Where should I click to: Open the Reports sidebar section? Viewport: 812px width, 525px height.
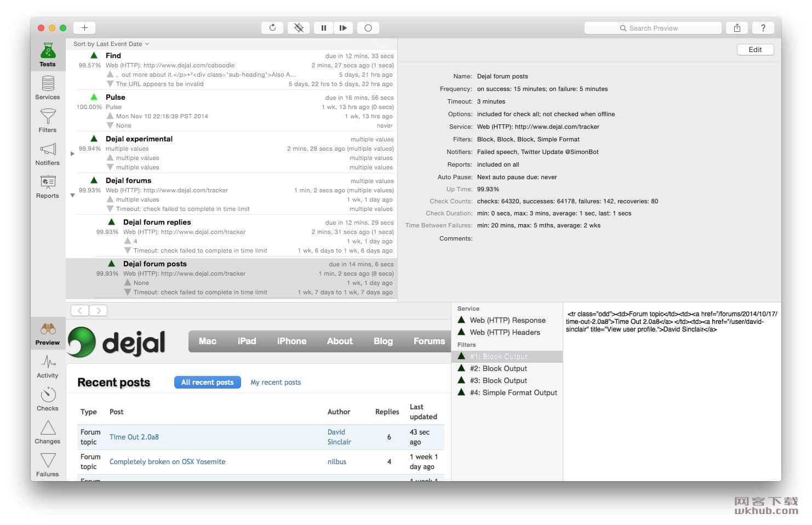[x=48, y=186]
